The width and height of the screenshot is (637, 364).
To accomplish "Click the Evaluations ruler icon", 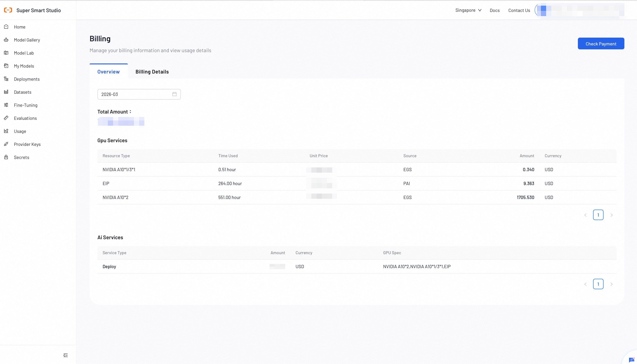I will coord(6,118).
